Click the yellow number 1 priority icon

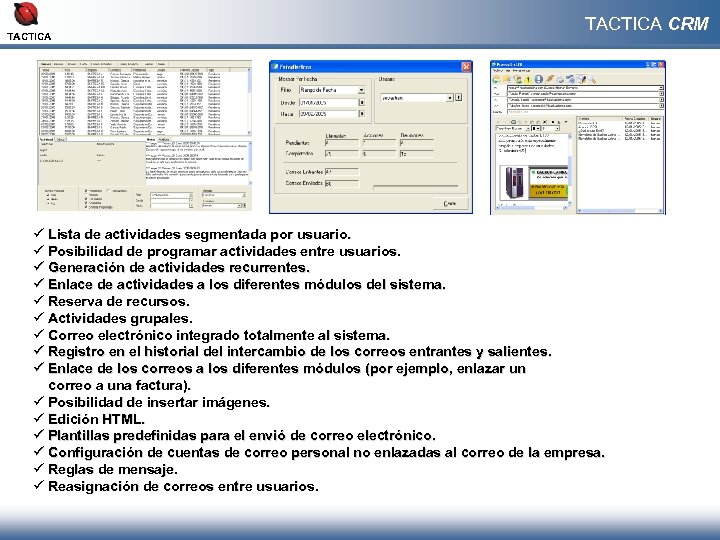tap(528, 80)
